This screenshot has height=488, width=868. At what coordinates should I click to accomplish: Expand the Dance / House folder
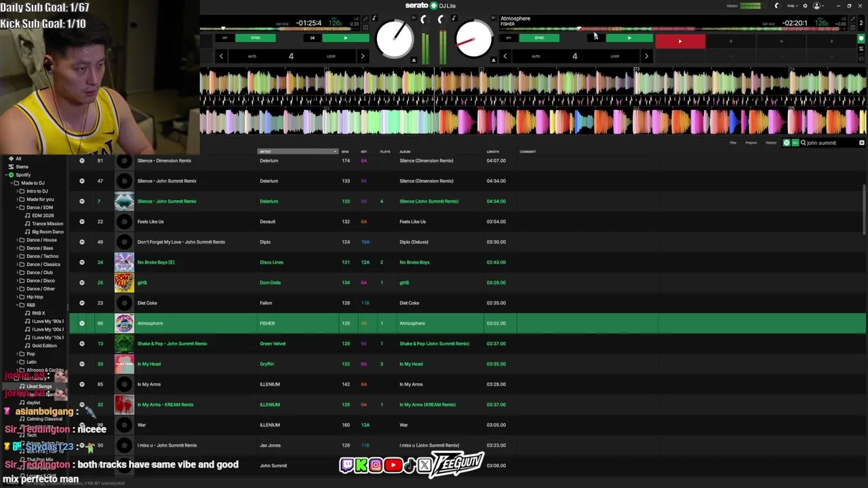(16, 240)
